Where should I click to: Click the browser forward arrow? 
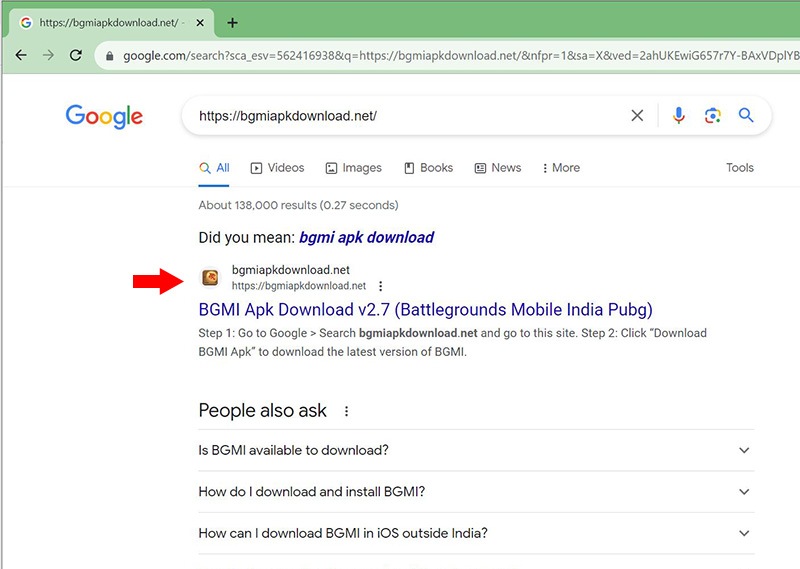click(x=48, y=55)
